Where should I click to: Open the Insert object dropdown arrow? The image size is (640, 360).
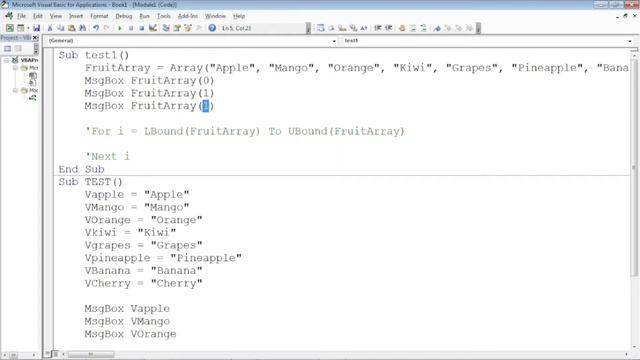coord(28,28)
